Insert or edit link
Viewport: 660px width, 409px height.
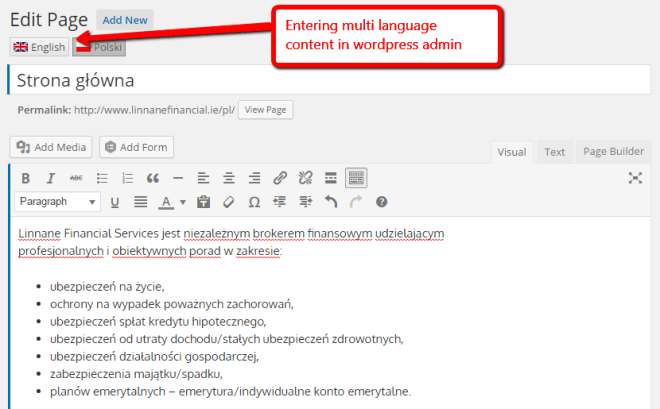coord(280,178)
